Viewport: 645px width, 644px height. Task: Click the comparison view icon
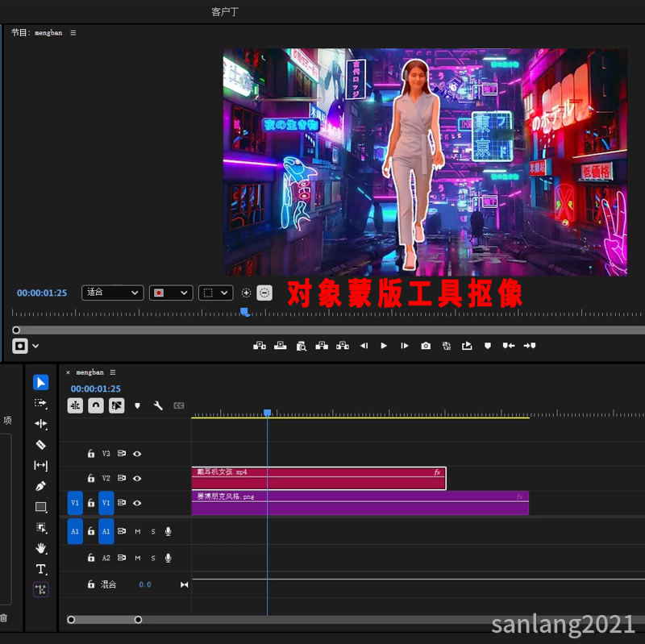click(447, 346)
